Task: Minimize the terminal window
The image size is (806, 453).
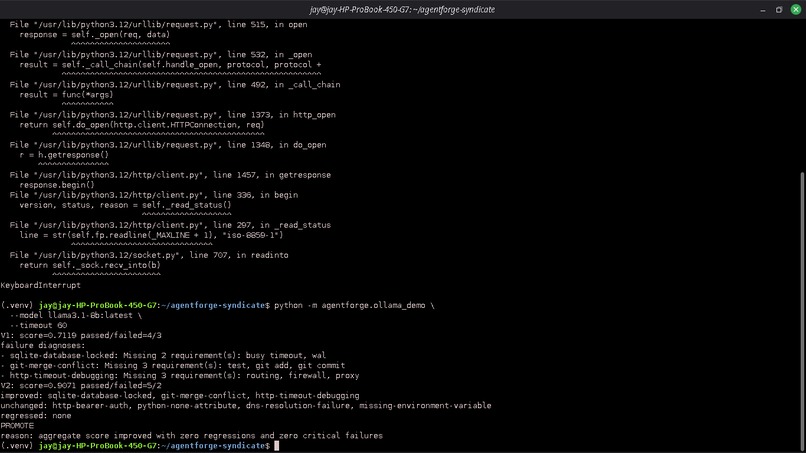Action: (763, 10)
